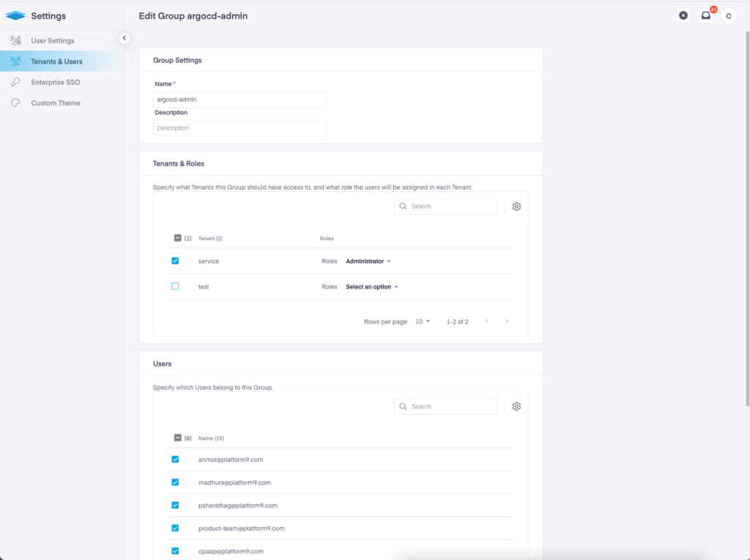Click the Description input field
The image size is (750, 560).
pyautogui.click(x=239, y=127)
